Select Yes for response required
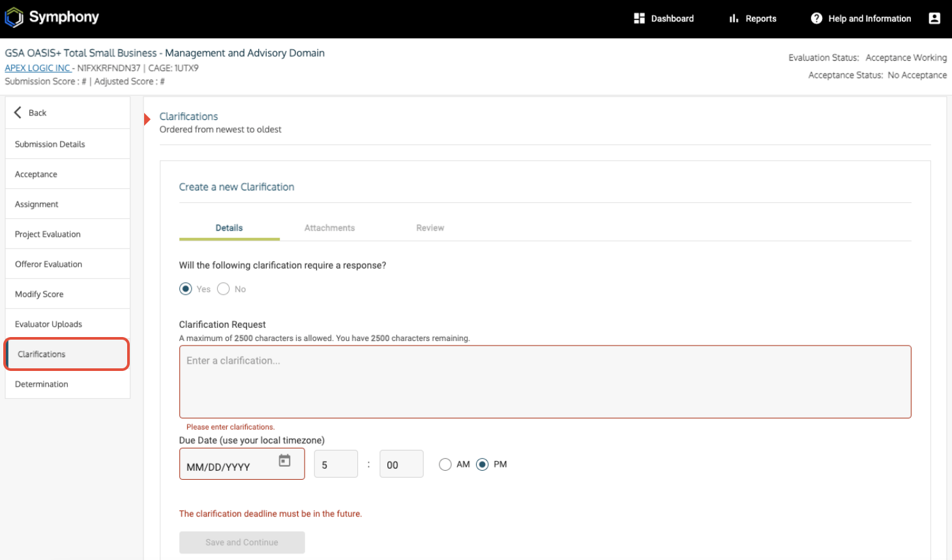 pyautogui.click(x=186, y=289)
